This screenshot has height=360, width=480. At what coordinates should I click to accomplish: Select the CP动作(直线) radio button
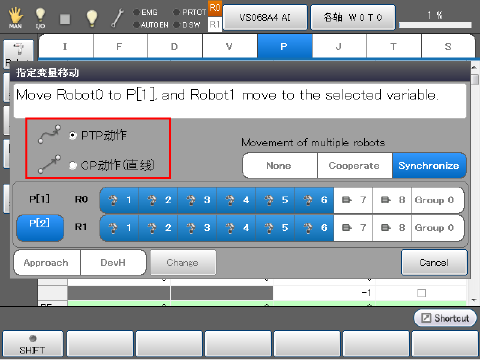(x=72, y=165)
